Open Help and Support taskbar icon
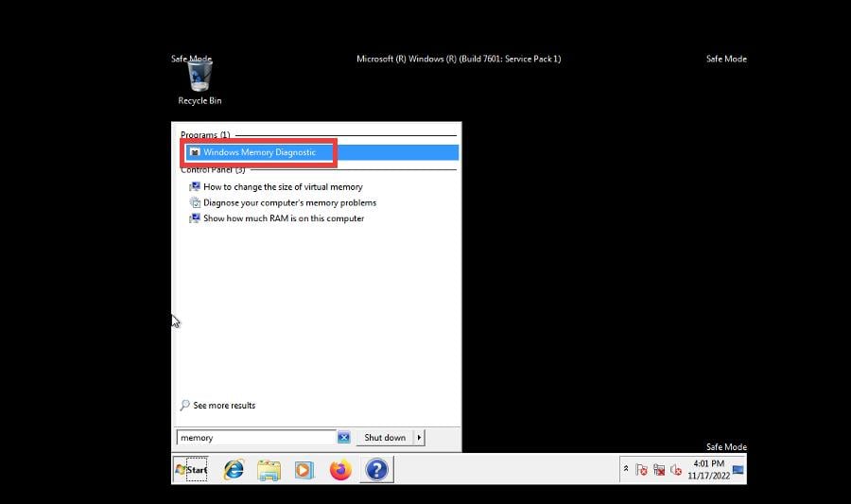This screenshot has width=851, height=504. pyautogui.click(x=376, y=469)
